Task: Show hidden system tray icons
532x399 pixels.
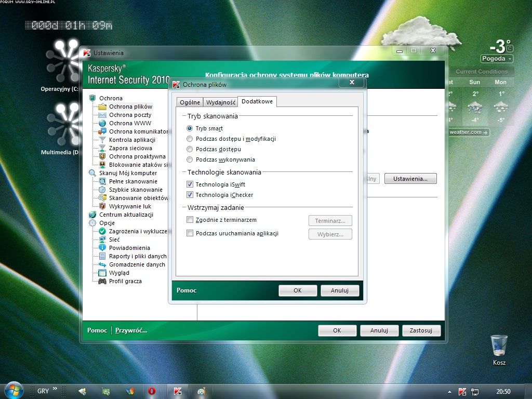Action: pyautogui.click(x=449, y=392)
